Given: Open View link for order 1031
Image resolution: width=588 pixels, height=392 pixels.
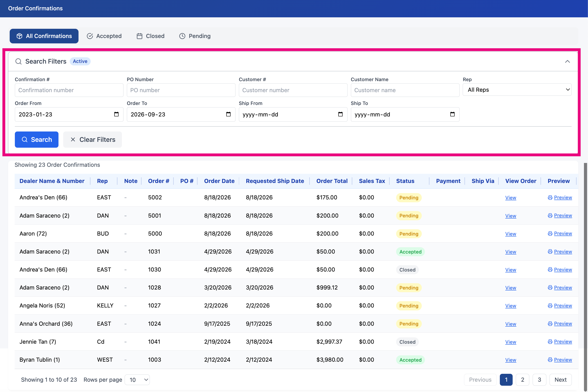Looking at the screenshot, I should coord(510,252).
